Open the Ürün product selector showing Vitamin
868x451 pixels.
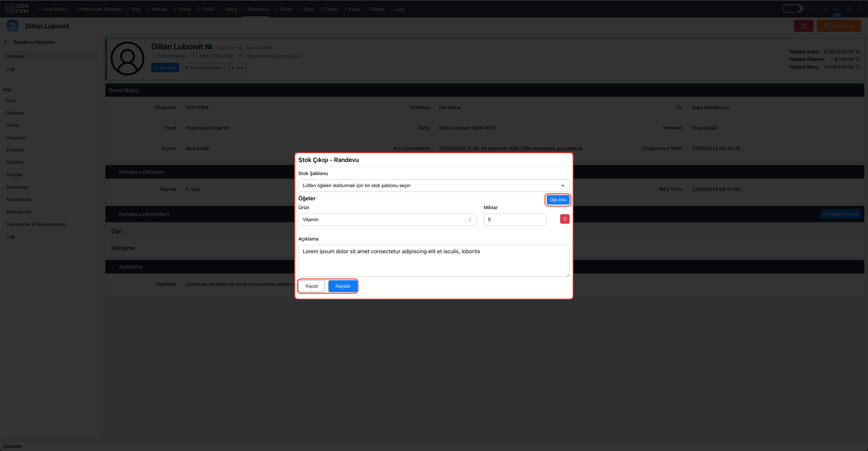(x=387, y=219)
